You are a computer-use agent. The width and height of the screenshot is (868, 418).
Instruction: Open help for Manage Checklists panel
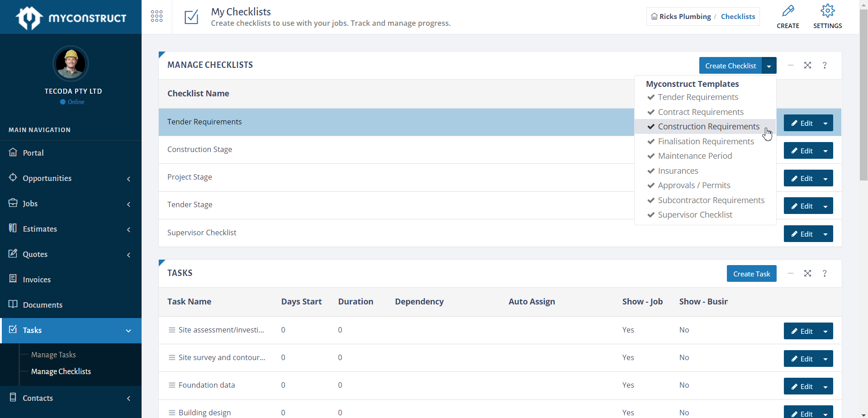[x=825, y=65]
